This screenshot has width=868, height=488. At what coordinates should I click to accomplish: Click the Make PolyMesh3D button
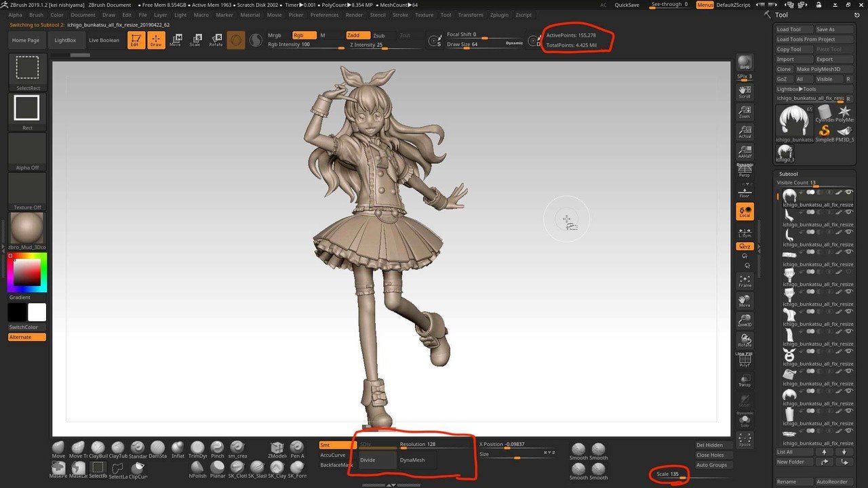818,68
